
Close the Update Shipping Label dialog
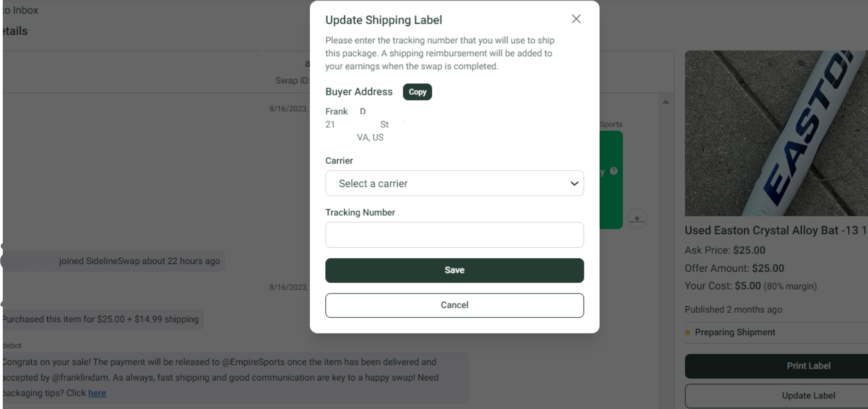pos(576,19)
